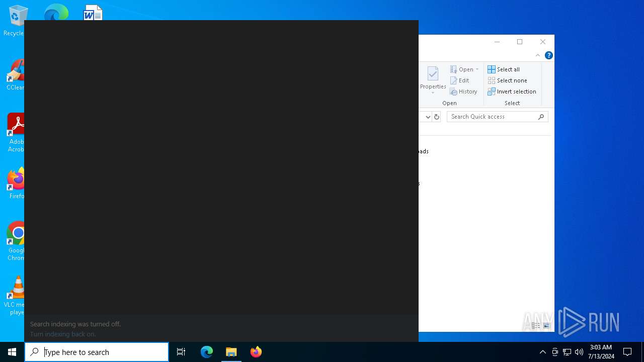The width and height of the screenshot is (644, 362).
Task: Click the meet-now tray icon
Action: 555,352
